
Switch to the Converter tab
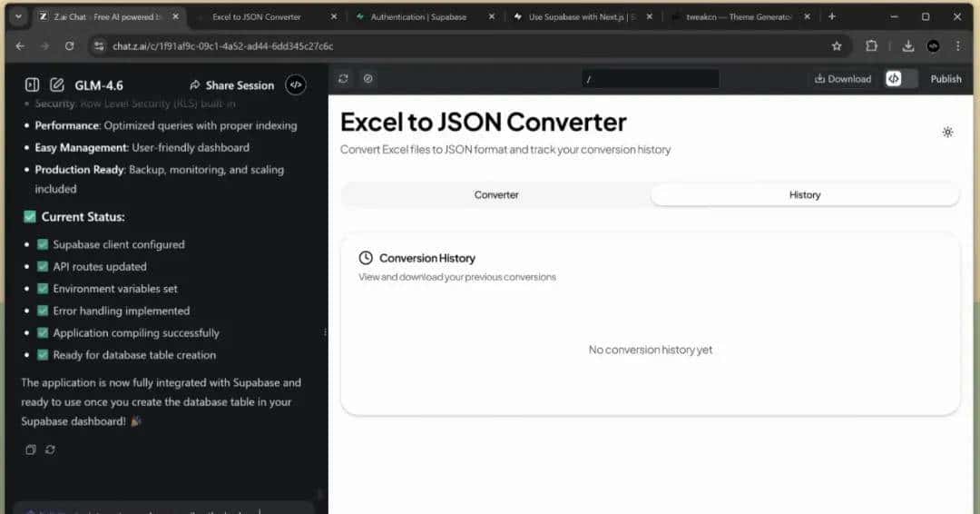(x=496, y=194)
